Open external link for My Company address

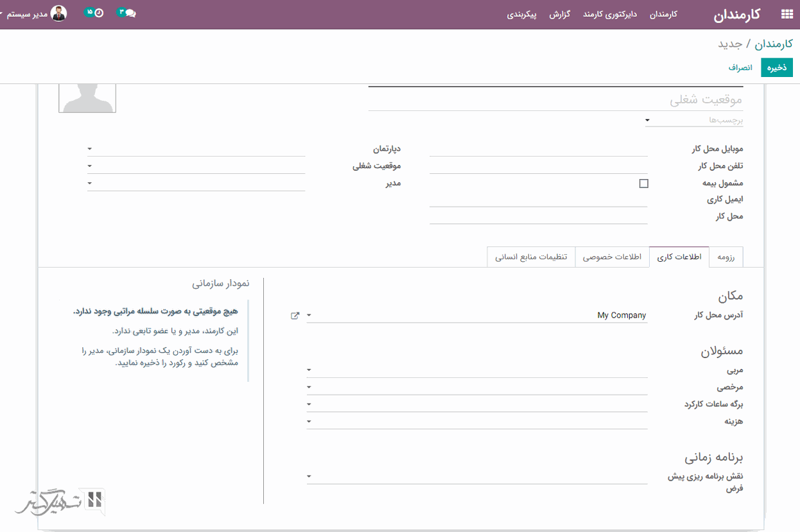pyautogui.click(x=295, y=316)
